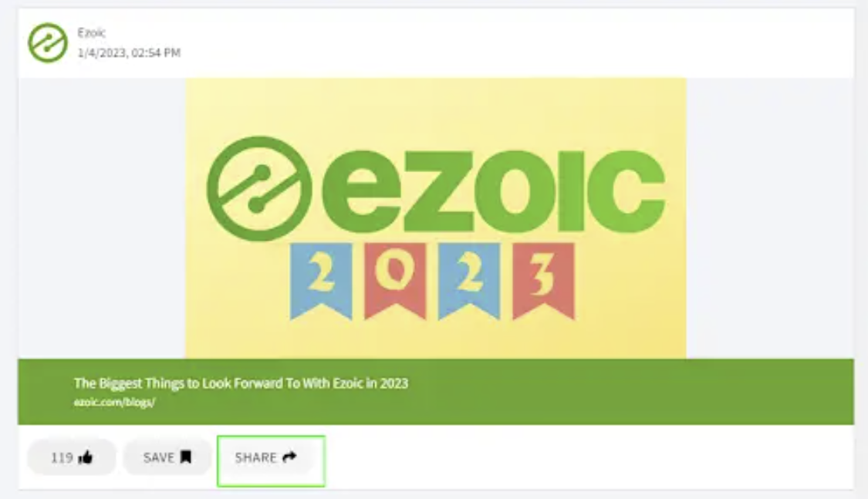Click the second blue flag with 2
Image resolution: width=868 pixels, height=499 pixels.
[469, 279]
